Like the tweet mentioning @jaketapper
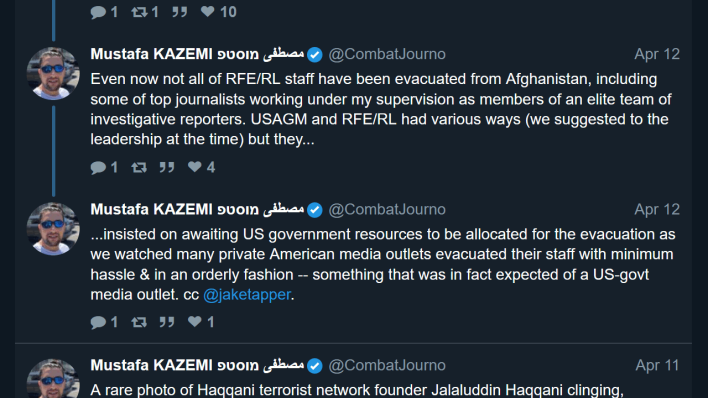This screenshot has width=708, height=398. pyautogui.click(x=195, y=322)
